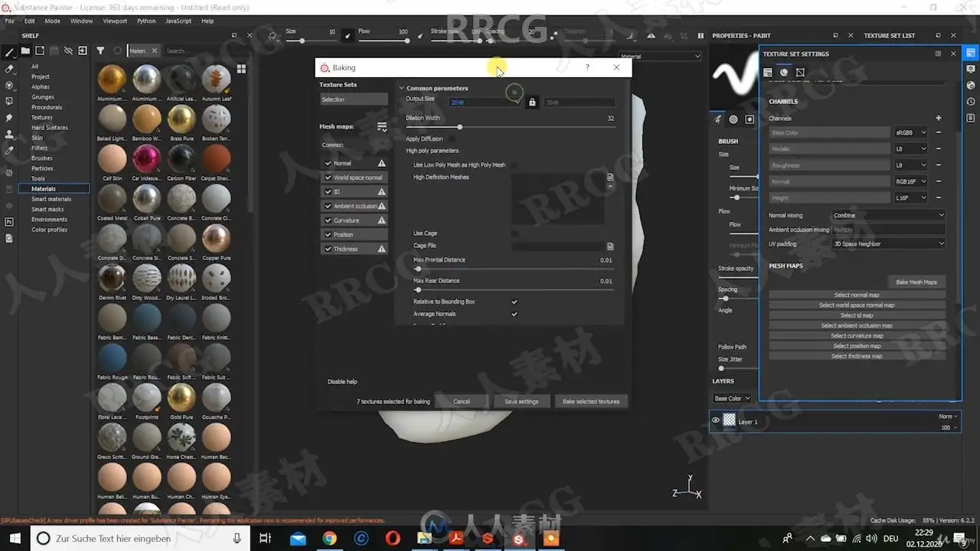Toggle the output size lock icon
980x551 pixels.
(532, 102)
